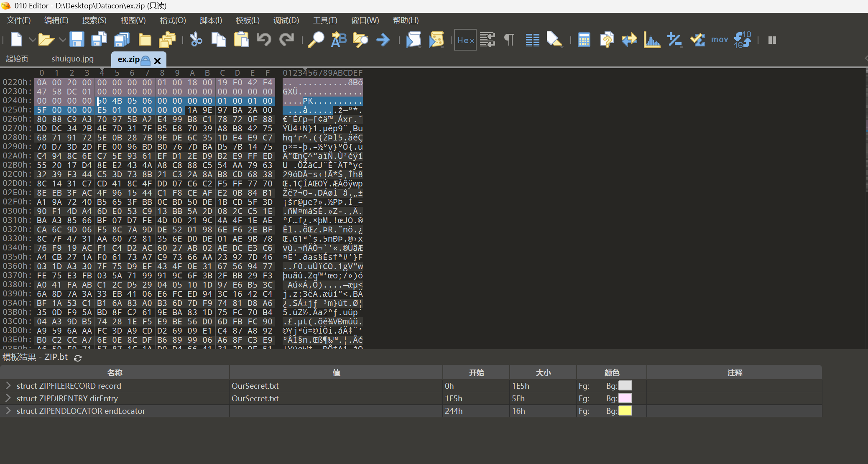Refresh the ZIP.bt template results
The height and width of the screenshot is (464, 868).
click(78, 358)
